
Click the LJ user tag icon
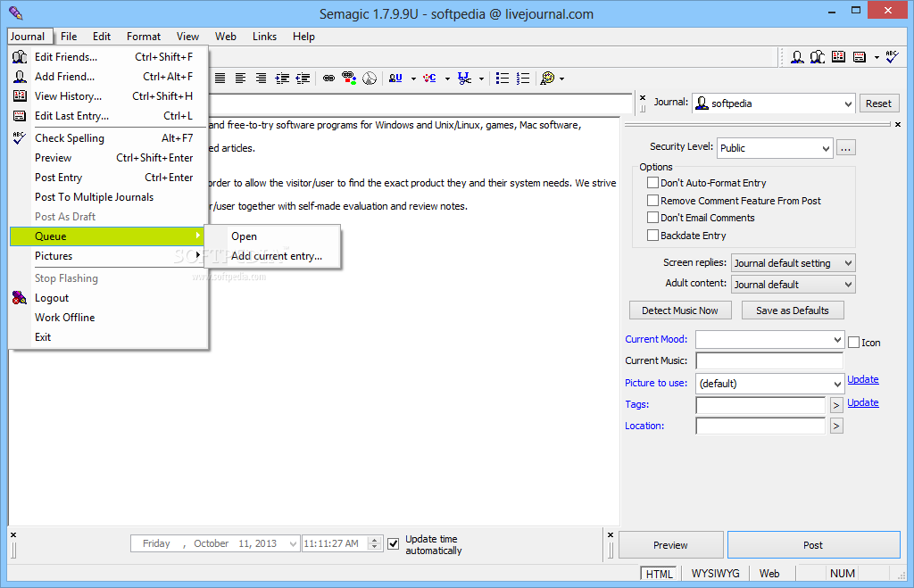(x=395, y=79)
